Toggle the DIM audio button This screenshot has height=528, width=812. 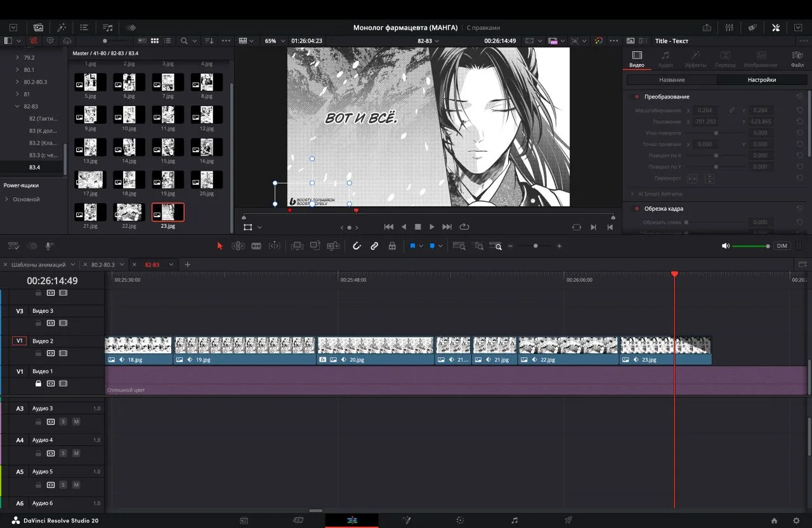point(782,246)
